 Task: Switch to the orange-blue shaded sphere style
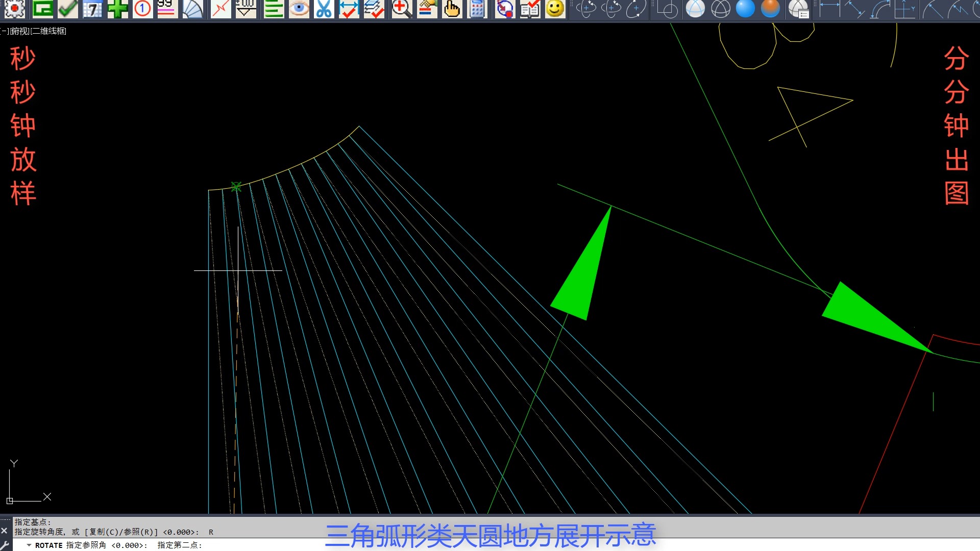tap(770, 9)
